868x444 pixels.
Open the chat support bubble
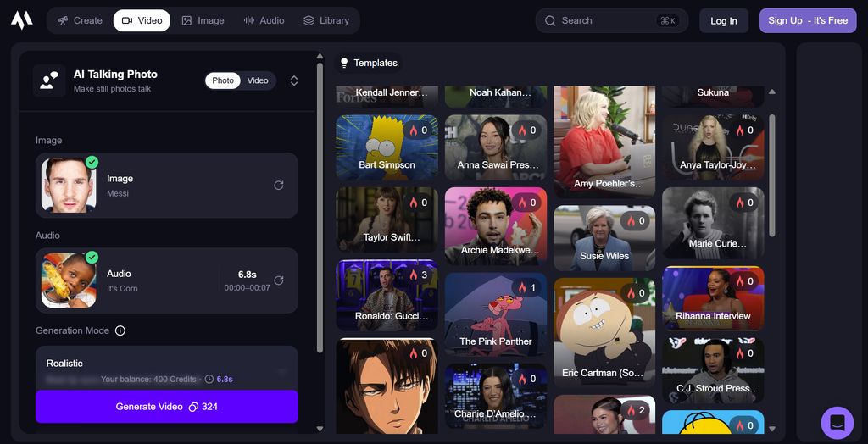pos(837,423)
